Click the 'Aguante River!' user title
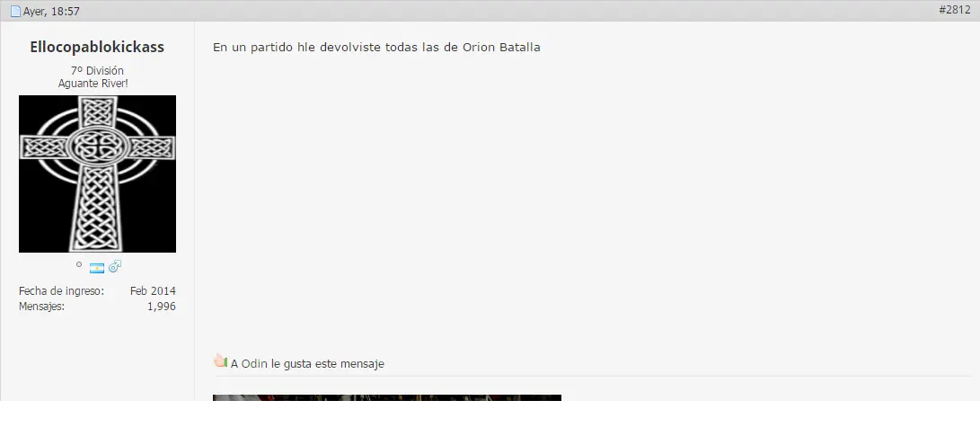Screen dimensions: 980x445 (93, 84)
